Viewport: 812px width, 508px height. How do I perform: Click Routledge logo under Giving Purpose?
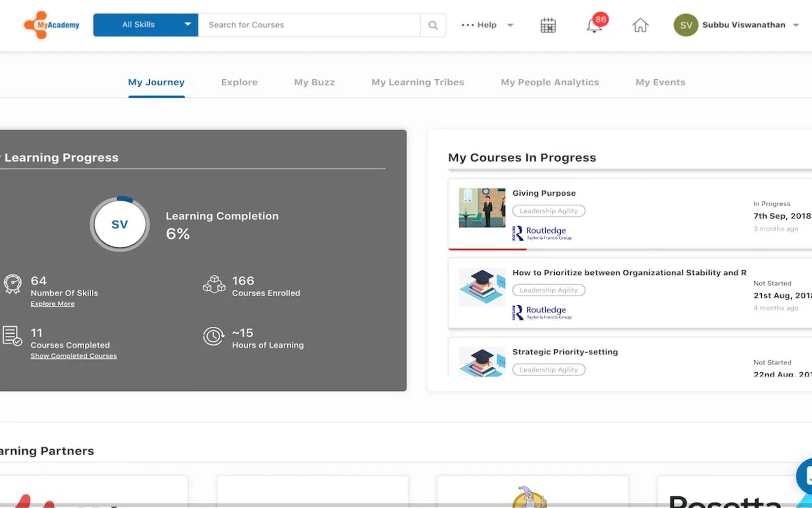(x=542, y=233)
